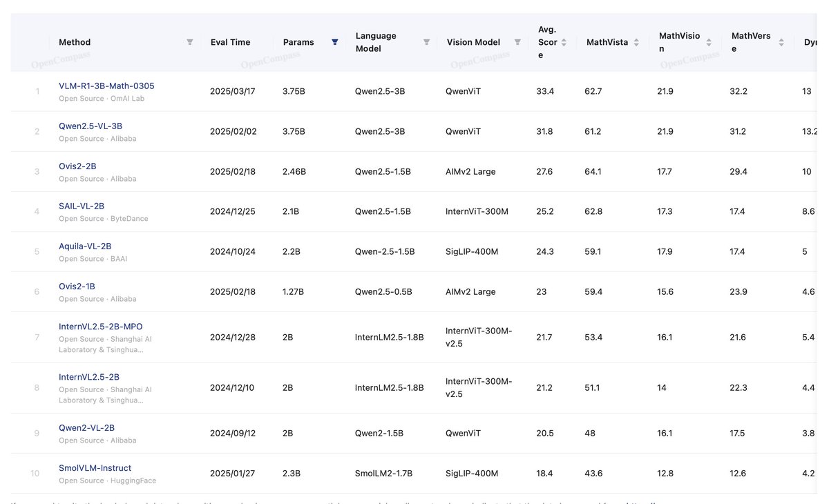Open the SmolVLM-Instruct model link
The height and width of the screenshot is (504, 829).
pyautogui.click(x=95, y=468)
